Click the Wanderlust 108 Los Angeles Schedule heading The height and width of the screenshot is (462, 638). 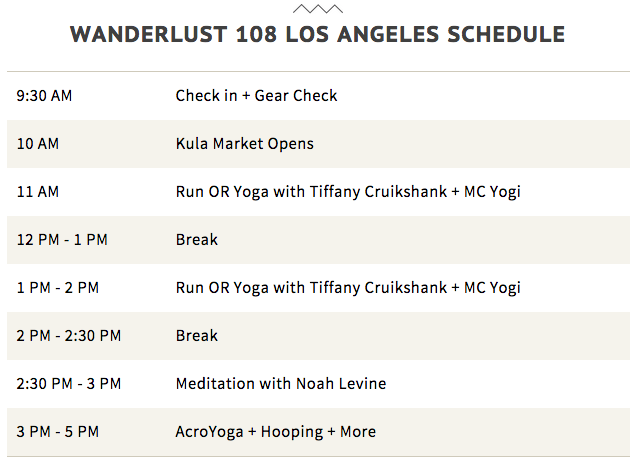(x=317, y=35)
